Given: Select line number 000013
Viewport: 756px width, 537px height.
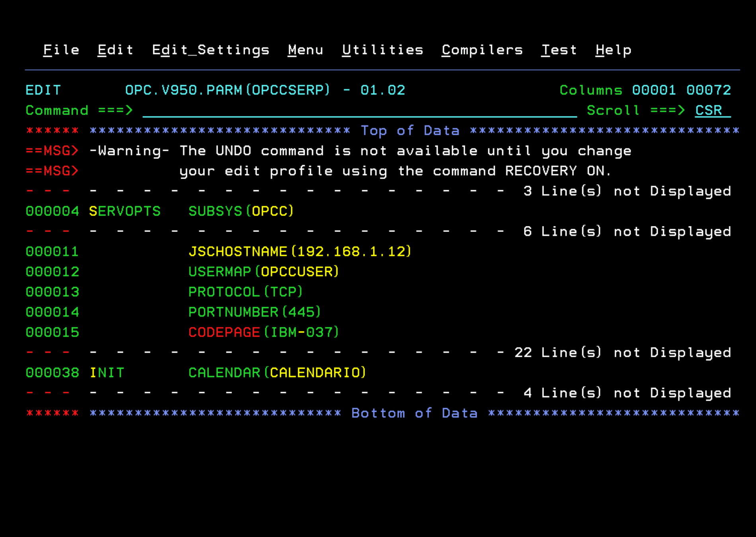Looking at the screenshot, I should pyautogui.click(x=53, y=292).
